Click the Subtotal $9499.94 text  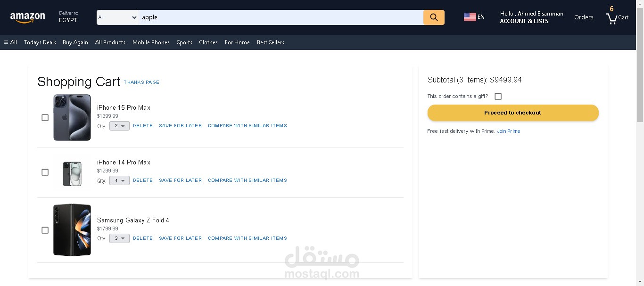[x=475, y=80]
